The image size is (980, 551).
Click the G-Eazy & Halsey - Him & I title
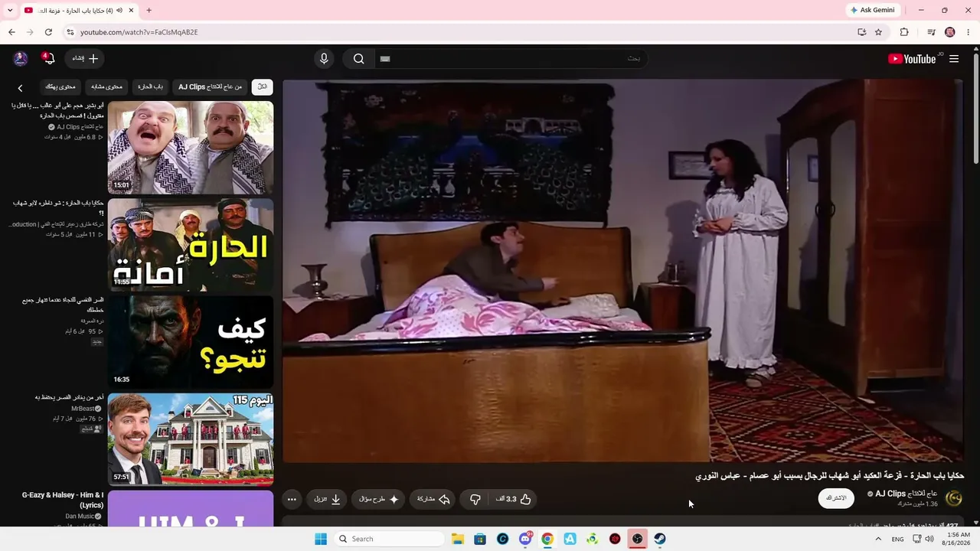pyautogui.click(x=63, y=500)
